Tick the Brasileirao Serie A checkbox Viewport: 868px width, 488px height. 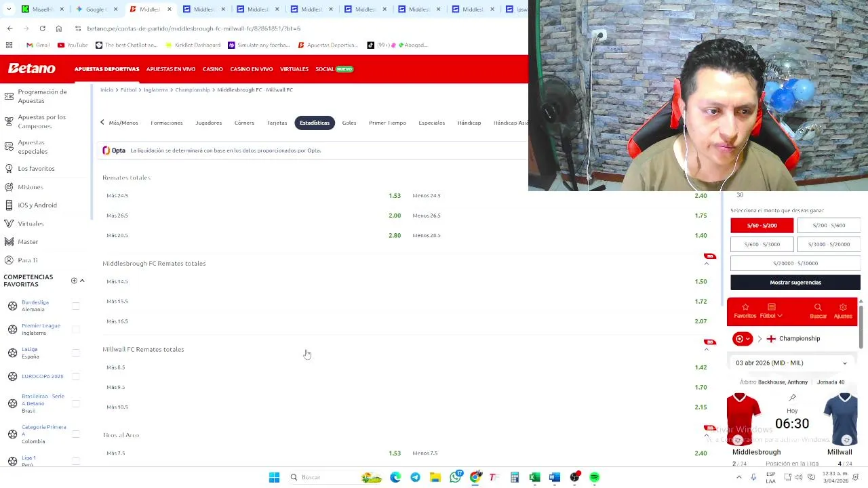click(76, 403)
